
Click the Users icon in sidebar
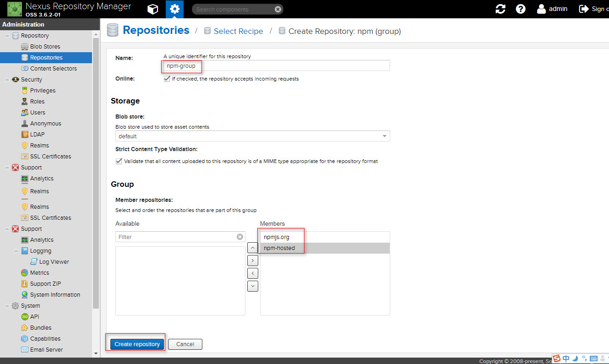(x=25, y=113)
